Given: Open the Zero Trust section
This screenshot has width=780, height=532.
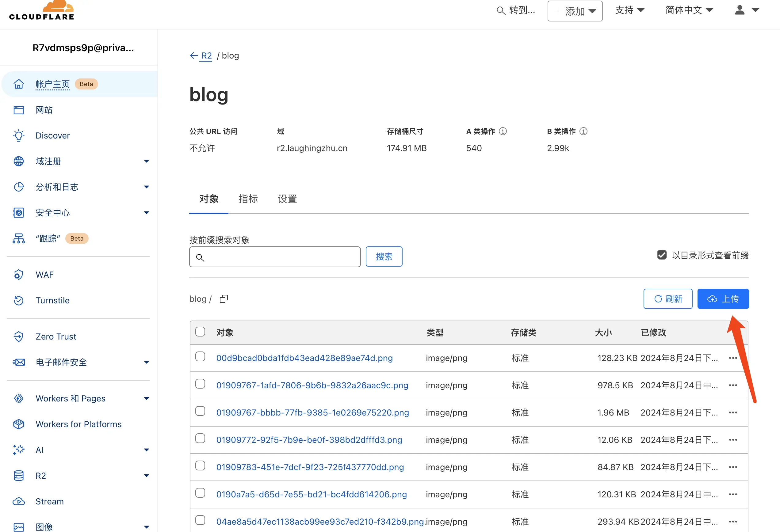Looking at the screenshot, I should [56, 336].
